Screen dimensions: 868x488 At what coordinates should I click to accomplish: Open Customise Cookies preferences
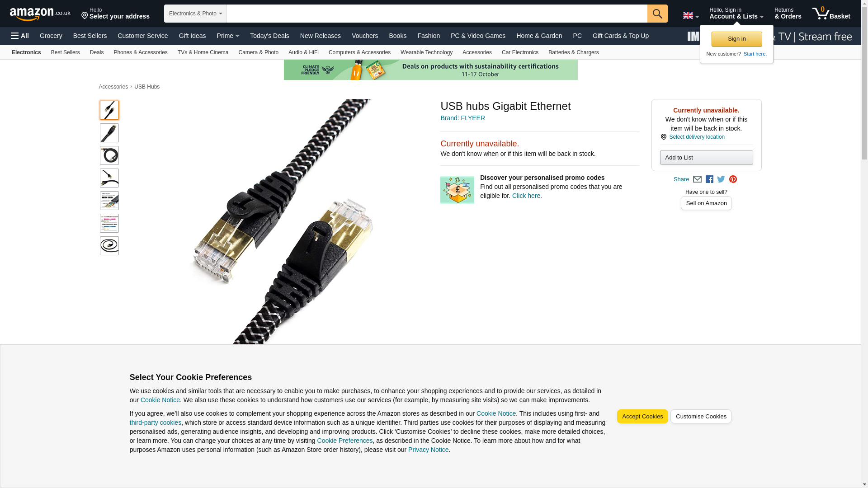coord(701,417)
